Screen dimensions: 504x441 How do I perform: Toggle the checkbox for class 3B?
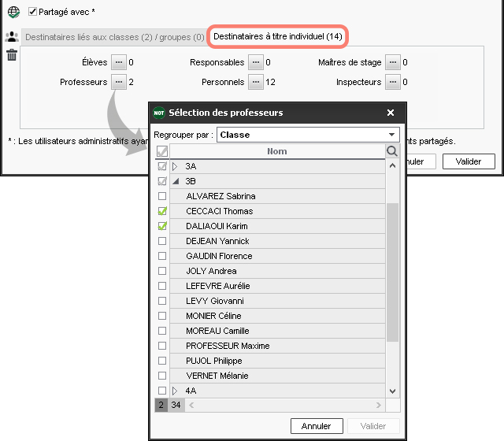click(x=162, y=181)
